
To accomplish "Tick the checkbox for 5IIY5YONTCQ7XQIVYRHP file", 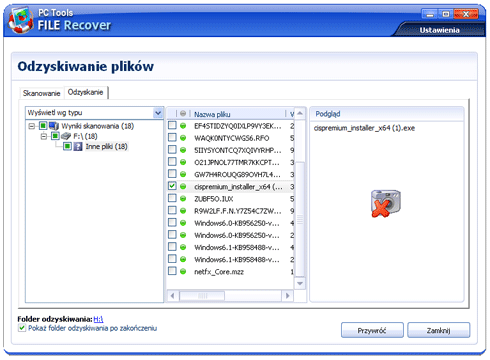I will pyautogui.click(x=172, y=149).
